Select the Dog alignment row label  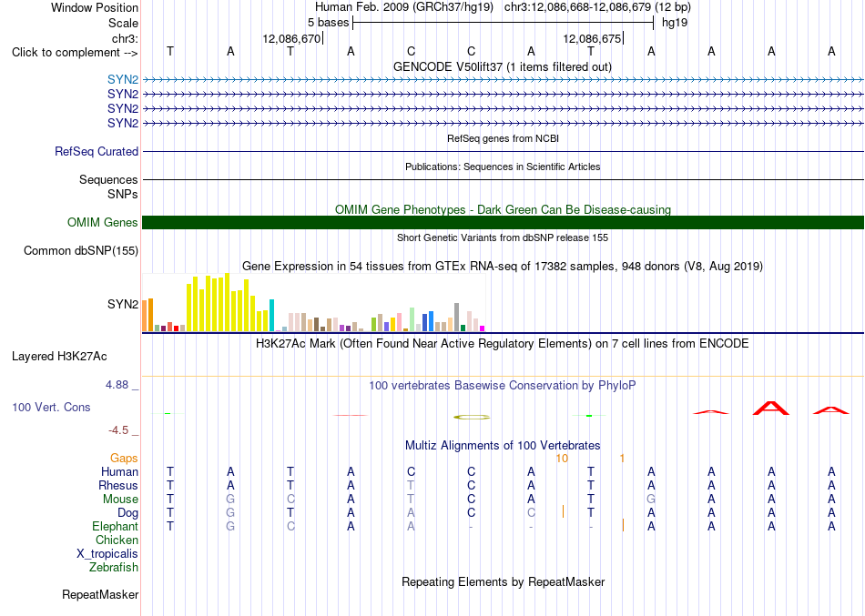[128, 513]
